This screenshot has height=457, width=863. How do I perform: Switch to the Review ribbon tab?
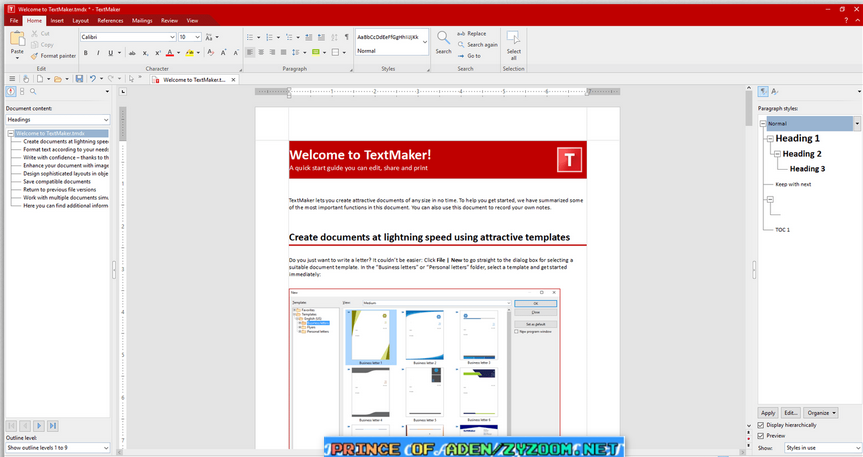(170, 20)
